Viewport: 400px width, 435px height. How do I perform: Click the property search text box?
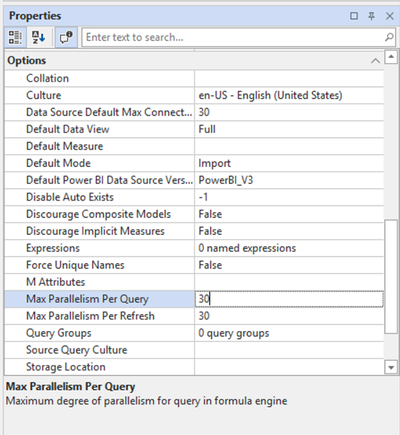coord(233,37)
